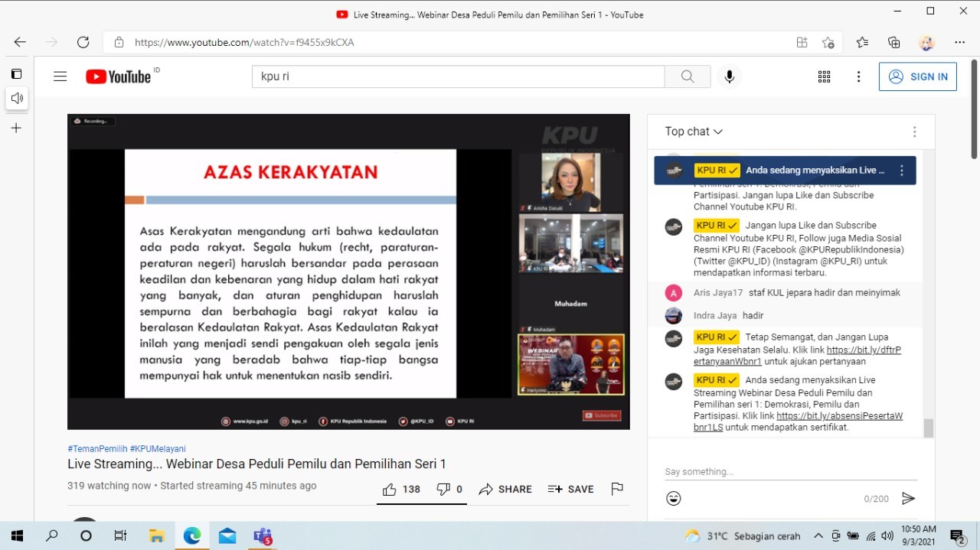Like the video with thumbs up
Screen dimensions: 980x550
tap(401, 490)
